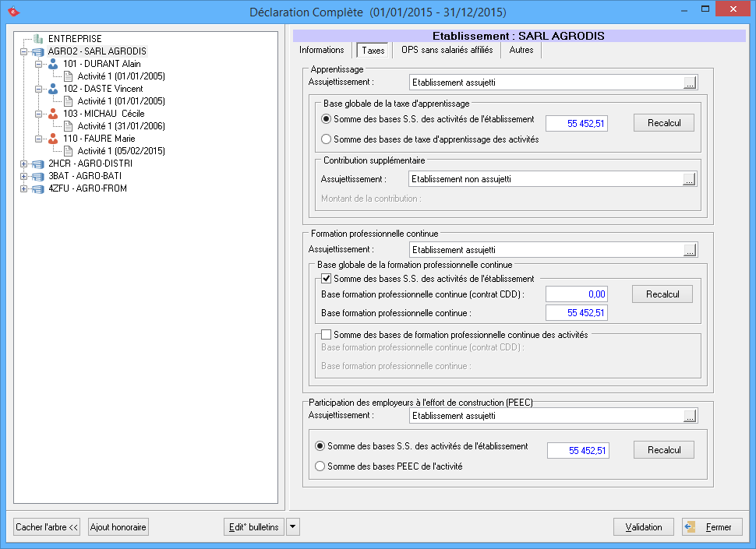Click the document icon of Activité 1 (31/01/2006)
756x549 pixels.
[x=68, y=126]
